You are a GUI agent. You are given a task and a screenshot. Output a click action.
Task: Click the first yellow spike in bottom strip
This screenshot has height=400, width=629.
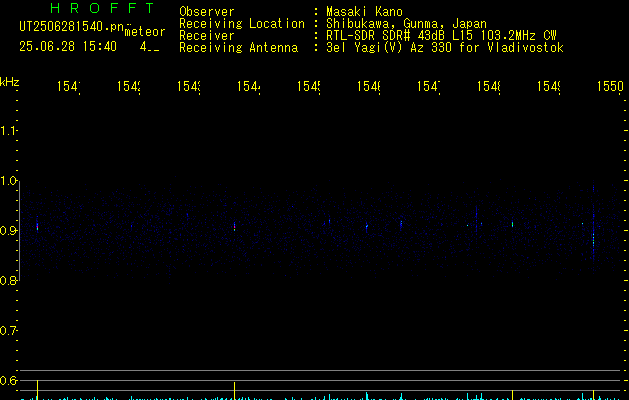click(x=37, y=390)
